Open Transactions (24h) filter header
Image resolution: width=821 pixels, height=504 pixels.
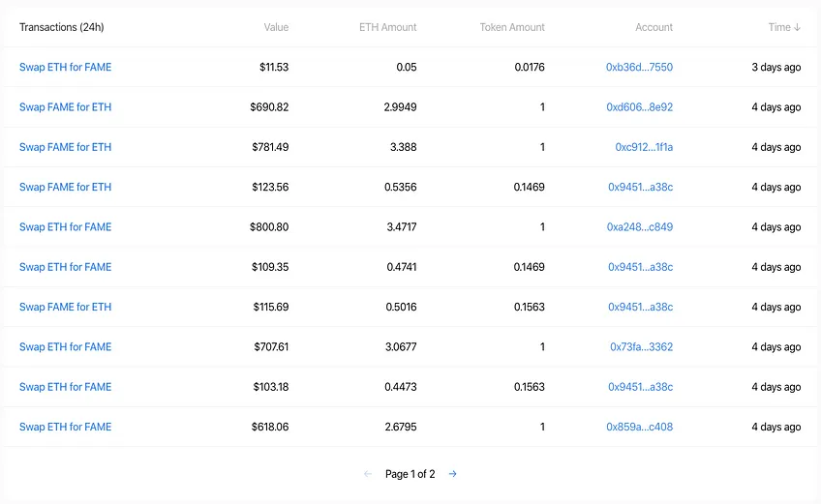[62, 27]
